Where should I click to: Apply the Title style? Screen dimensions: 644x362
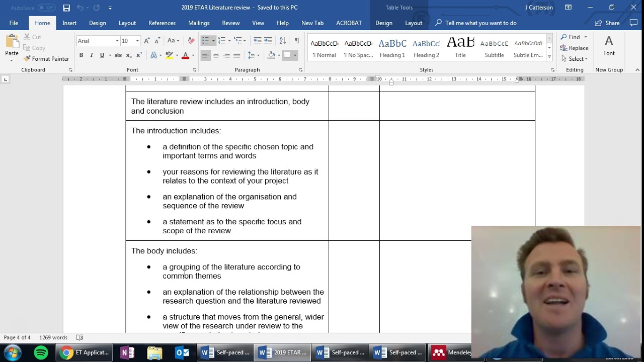460,48
